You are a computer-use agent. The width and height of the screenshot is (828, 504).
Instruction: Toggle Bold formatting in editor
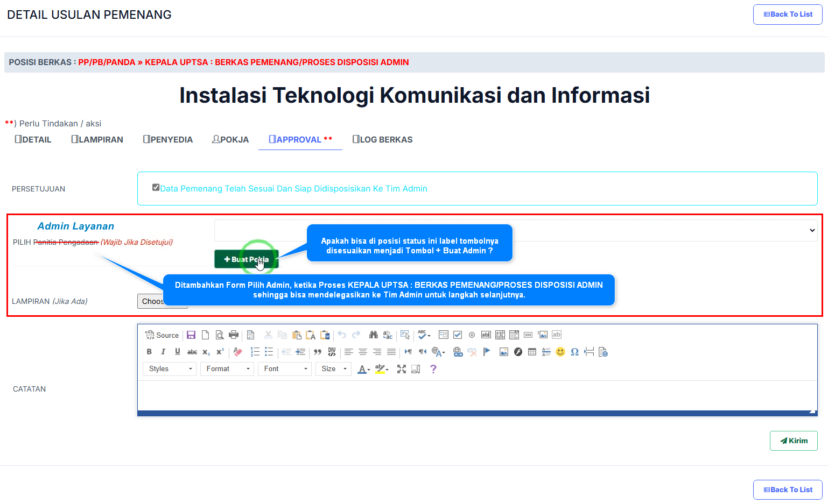149,352
